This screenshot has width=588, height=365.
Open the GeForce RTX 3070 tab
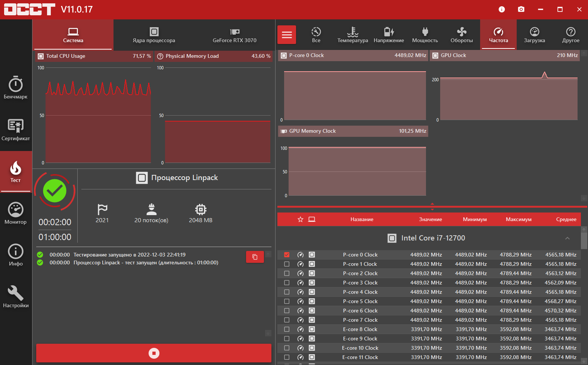click(x=234, y=35)
